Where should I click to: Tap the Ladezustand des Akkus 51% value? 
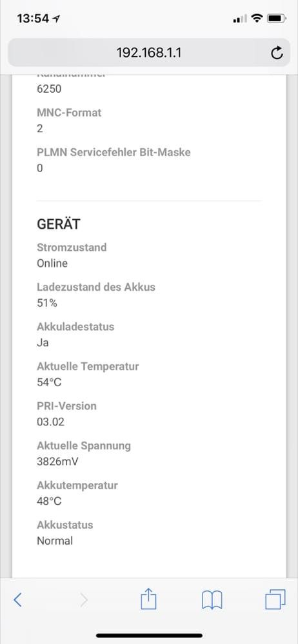(47, 303)
